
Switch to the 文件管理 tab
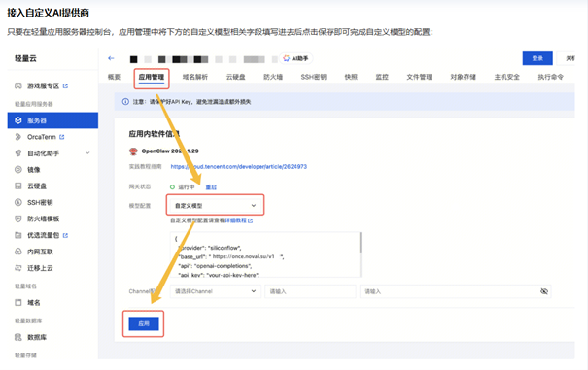(x=420, y=77)
